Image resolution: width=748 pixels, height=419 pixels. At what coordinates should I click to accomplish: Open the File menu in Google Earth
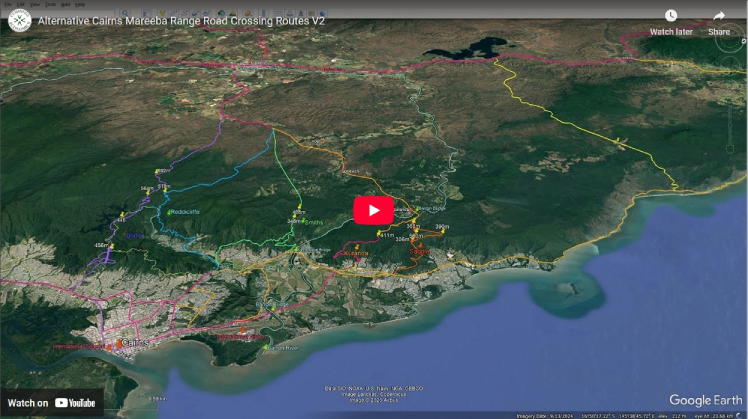pyautogui.click(x=8, y=4)
